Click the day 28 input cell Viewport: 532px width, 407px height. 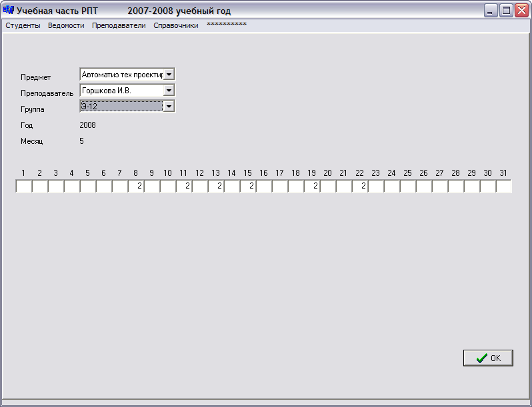pyautogui.click(x=457, y=186)
